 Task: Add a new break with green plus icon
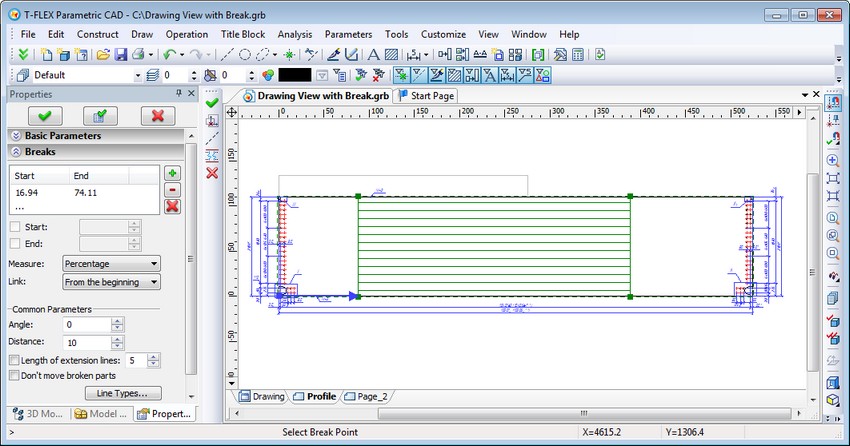172,174
